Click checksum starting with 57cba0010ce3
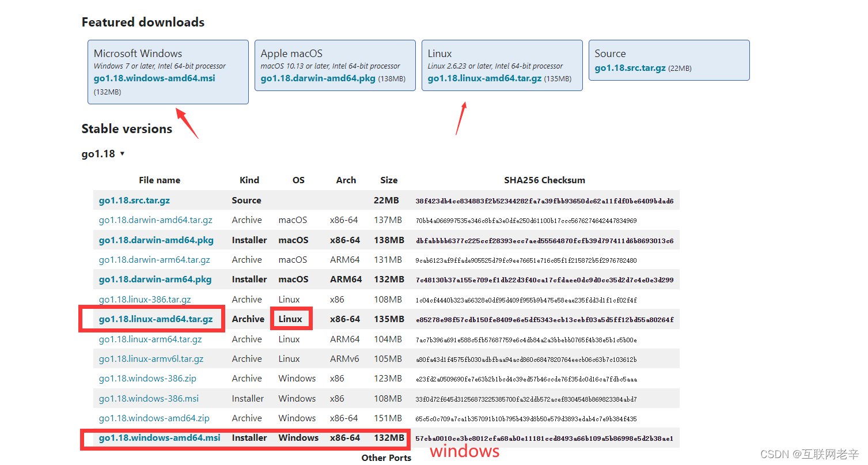Viewport: 868px width, 465px height. coord(545,438)
